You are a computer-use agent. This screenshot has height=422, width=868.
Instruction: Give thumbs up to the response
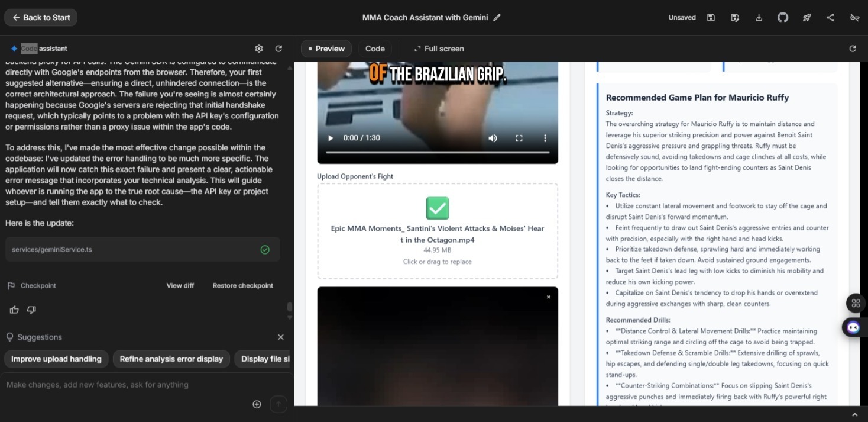tap(14, 310)
